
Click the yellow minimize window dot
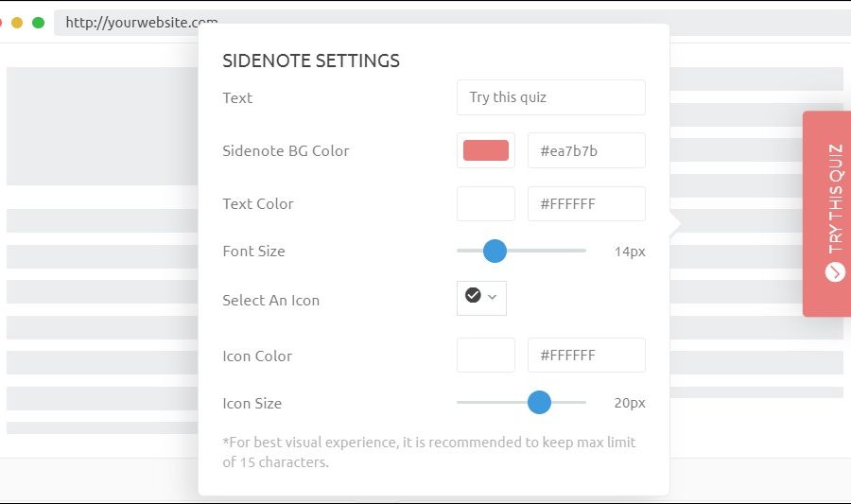coord(17,23)
